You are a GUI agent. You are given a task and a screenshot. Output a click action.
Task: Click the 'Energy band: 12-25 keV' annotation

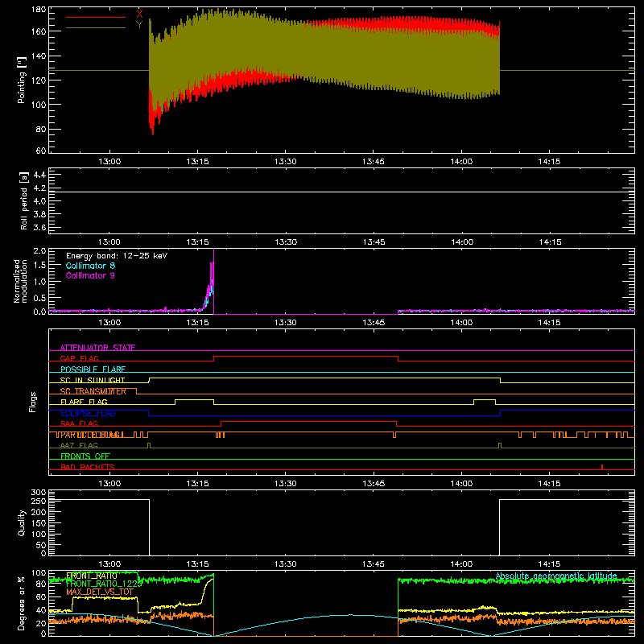pos(117,256)
